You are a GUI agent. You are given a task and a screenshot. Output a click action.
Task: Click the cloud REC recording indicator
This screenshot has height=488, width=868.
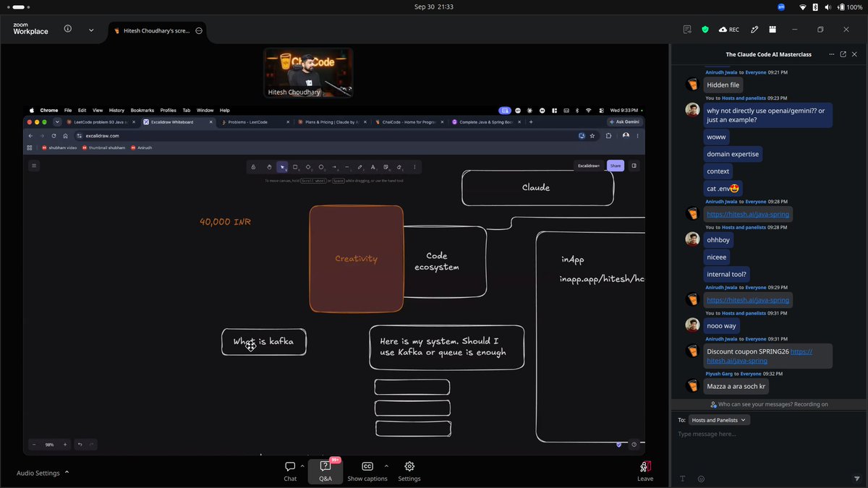tap(729, 30)
